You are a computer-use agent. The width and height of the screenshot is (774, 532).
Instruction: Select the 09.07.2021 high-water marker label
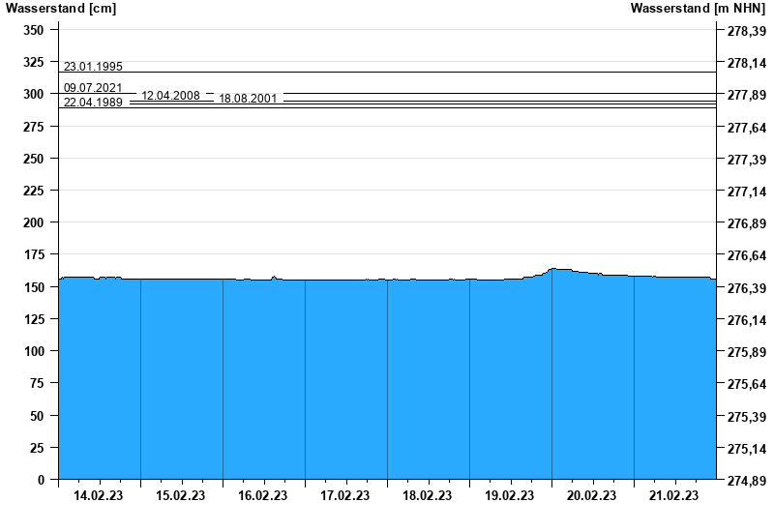click(x=93, y=88)
